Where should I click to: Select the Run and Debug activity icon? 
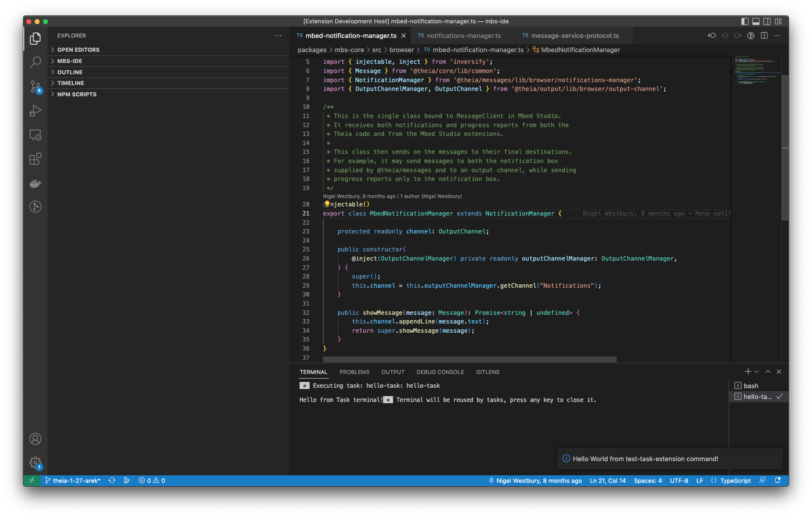point(35,110)
